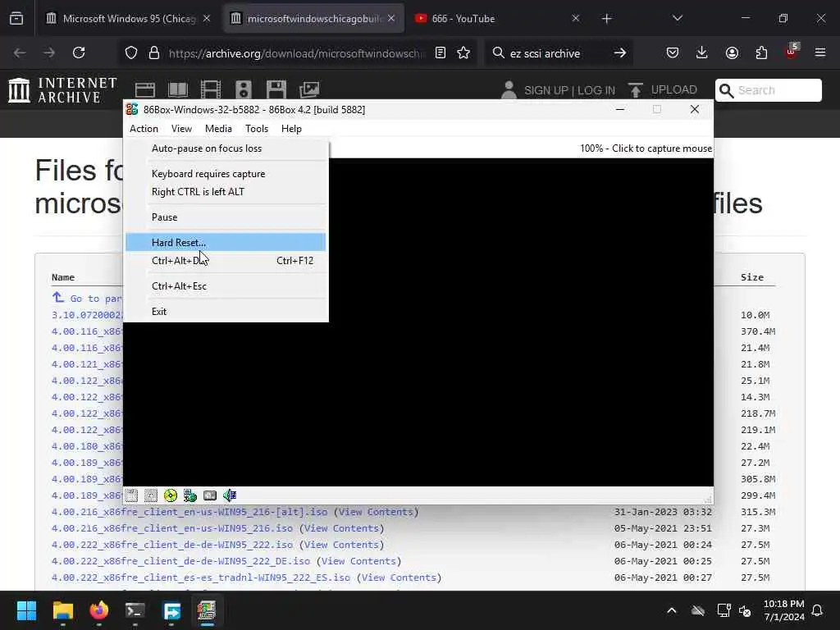Save page to Pocket

673,52
